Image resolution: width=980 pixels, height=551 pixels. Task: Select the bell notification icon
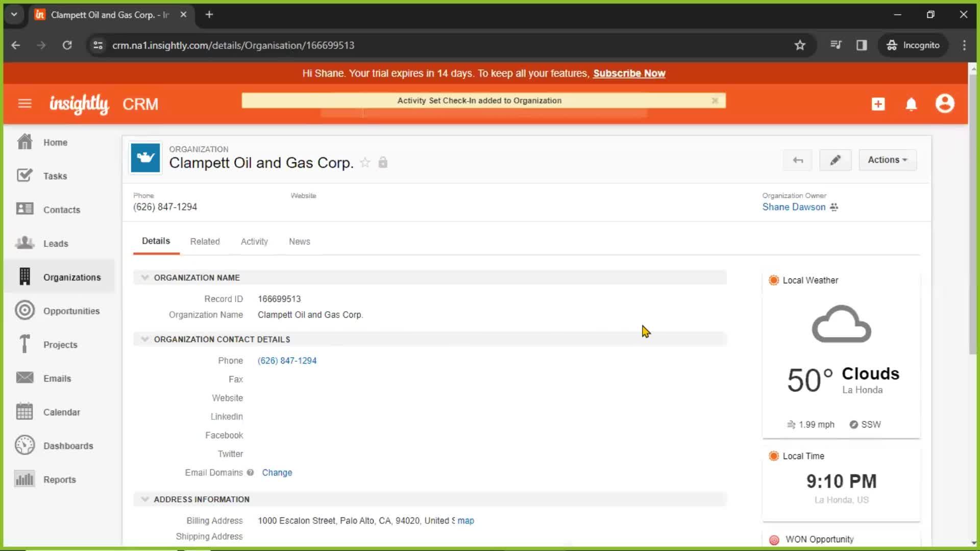pyautogui.click(x=912, y=104)
